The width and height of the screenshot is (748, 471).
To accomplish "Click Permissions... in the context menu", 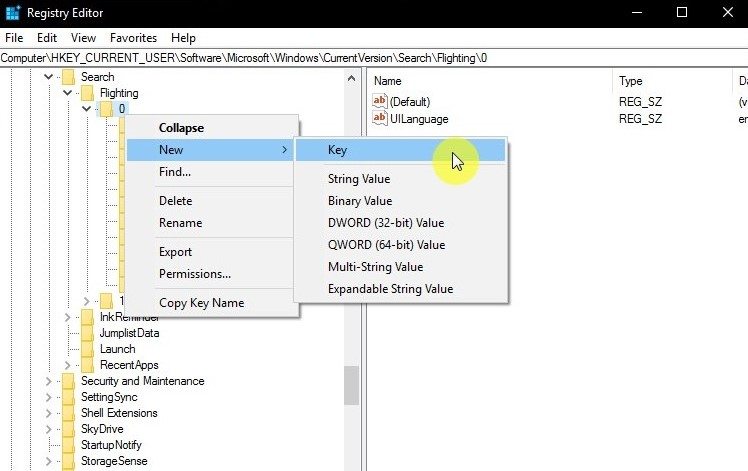I will click(x=194, y=274).
